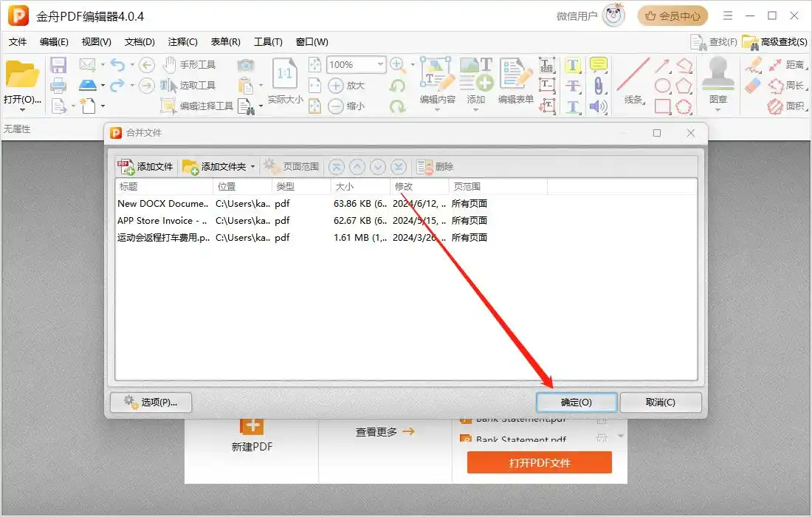Click the OK (确定(O)) button

577,402
